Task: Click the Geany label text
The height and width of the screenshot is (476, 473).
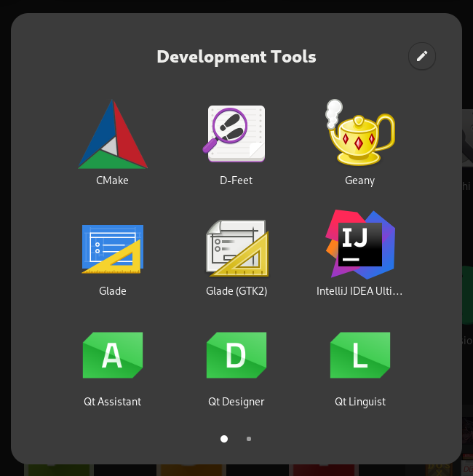Action: click(359, 181)
